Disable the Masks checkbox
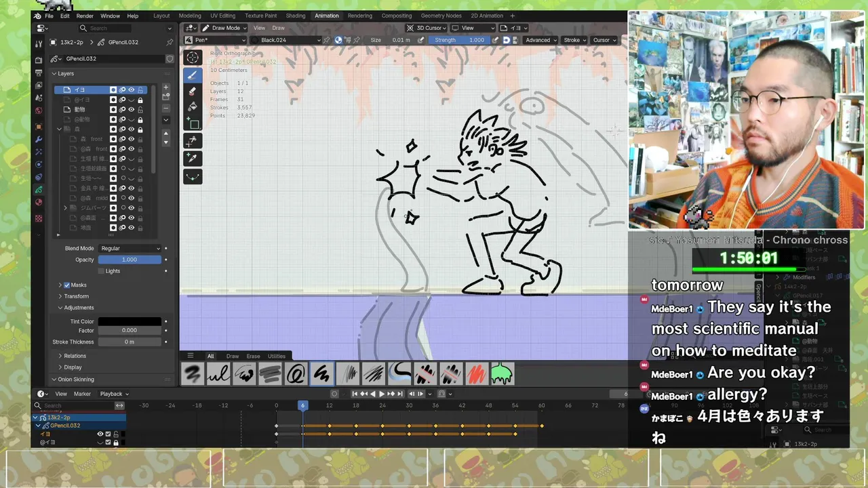The width and height of the screenshot is (868, 488). point(66,285)
